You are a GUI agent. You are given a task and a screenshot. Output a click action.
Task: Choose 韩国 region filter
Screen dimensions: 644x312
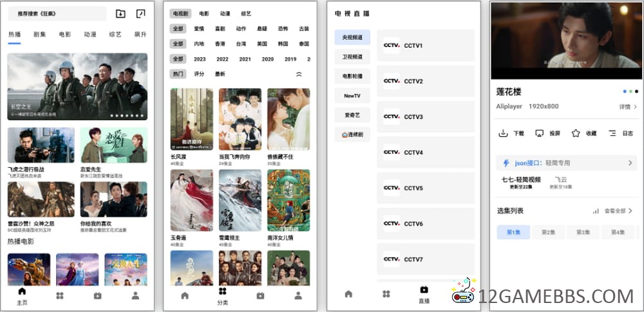[283, 44]
